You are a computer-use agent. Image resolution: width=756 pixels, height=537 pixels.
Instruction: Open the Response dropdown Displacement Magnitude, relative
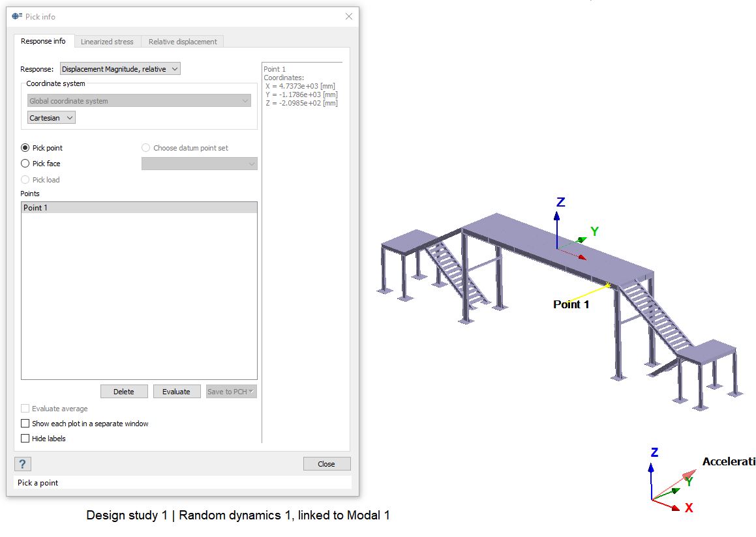tap(120, 69)
